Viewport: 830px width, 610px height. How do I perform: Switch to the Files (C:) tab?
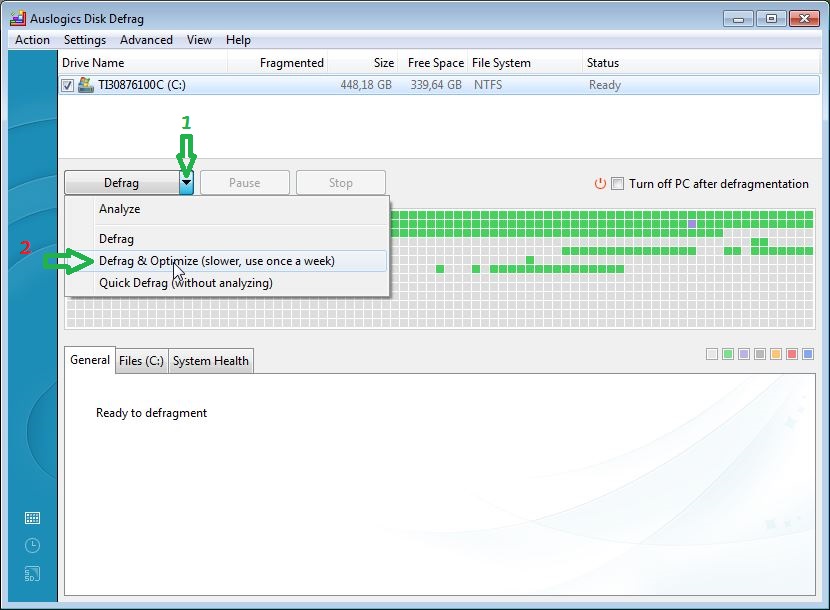(141, 361)
